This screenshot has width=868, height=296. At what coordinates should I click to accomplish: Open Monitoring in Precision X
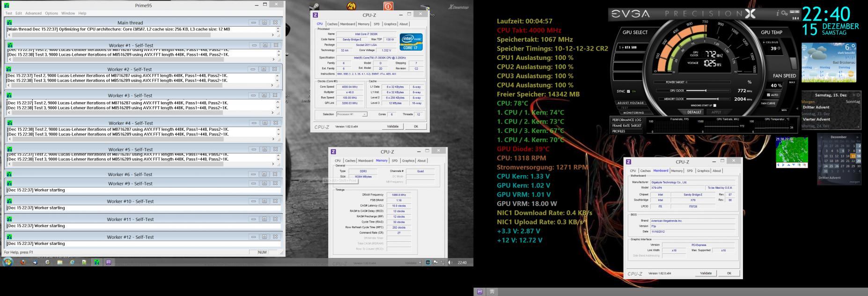(x=633, y=112)
